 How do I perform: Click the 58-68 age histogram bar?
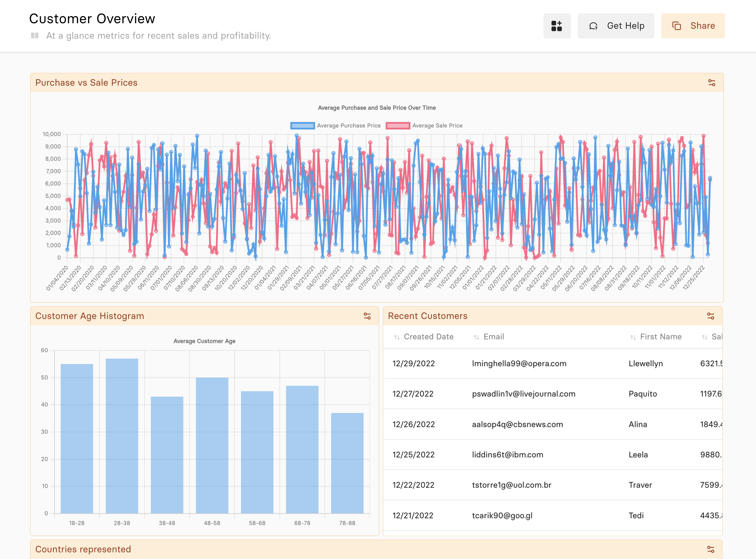pos(257,452)
